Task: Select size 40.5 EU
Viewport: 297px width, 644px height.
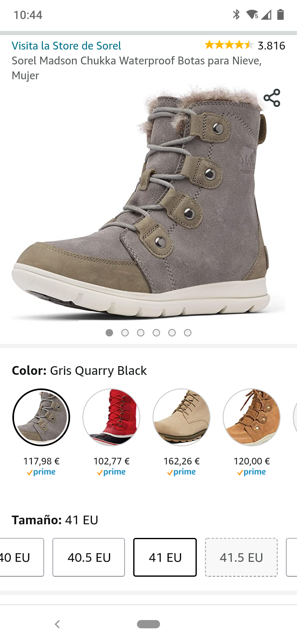Action: click(89, 557)
